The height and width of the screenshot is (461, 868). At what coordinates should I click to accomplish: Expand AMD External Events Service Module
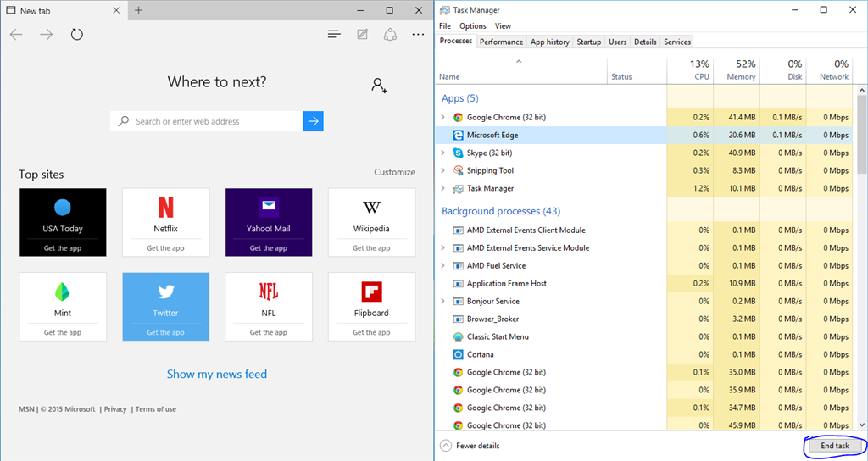442,248
